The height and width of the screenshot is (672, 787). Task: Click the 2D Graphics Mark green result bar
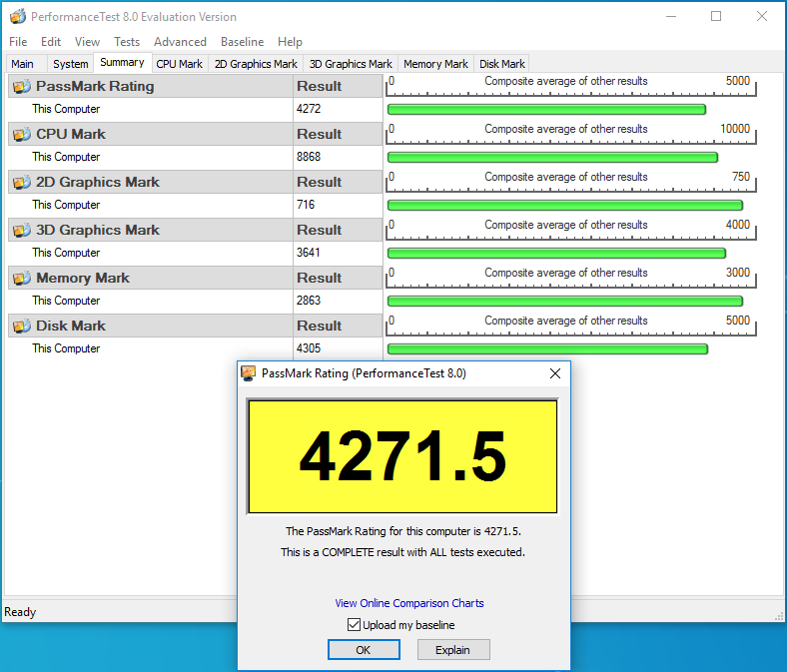tap(565, 206)
